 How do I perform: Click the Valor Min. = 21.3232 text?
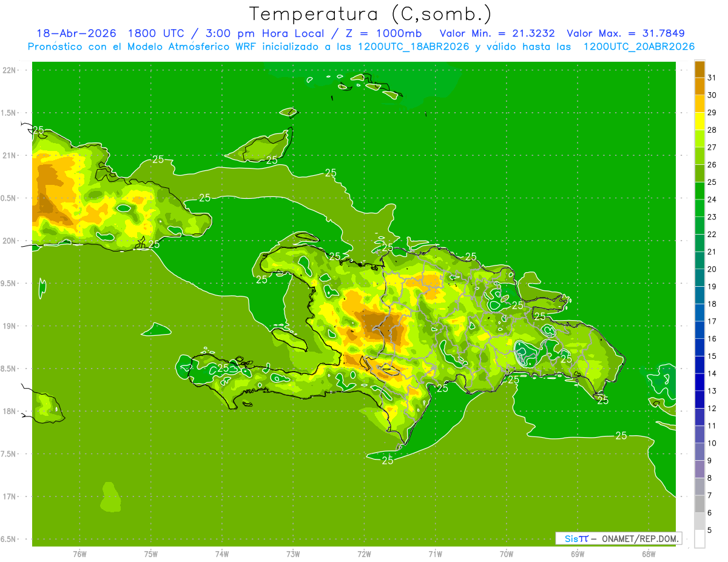coord(497,33)
